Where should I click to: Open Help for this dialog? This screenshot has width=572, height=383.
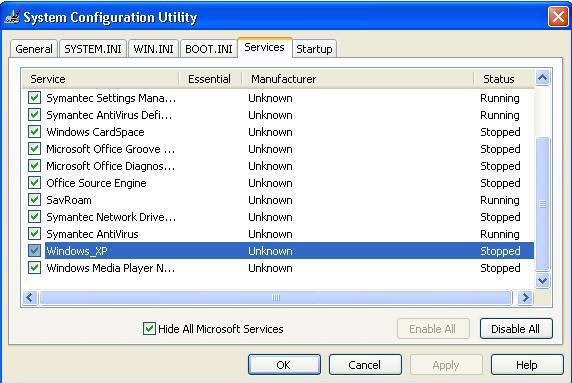[527, 365]
